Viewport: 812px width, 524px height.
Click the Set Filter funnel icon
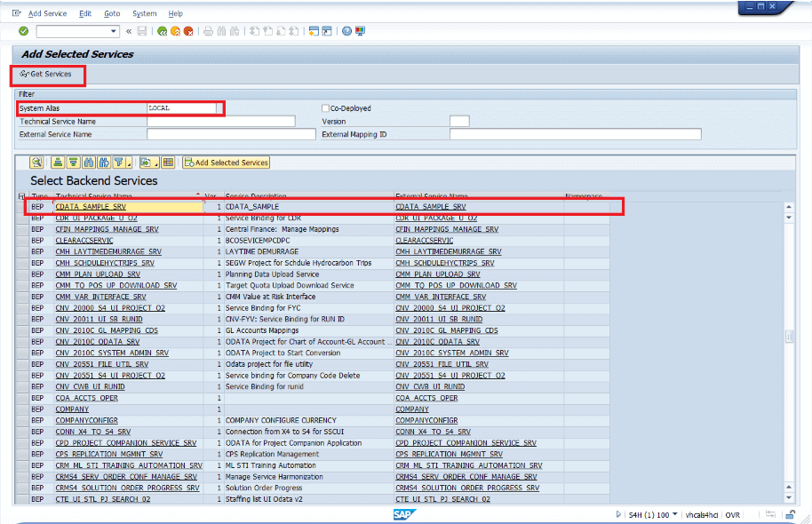[x=117, y=163]
